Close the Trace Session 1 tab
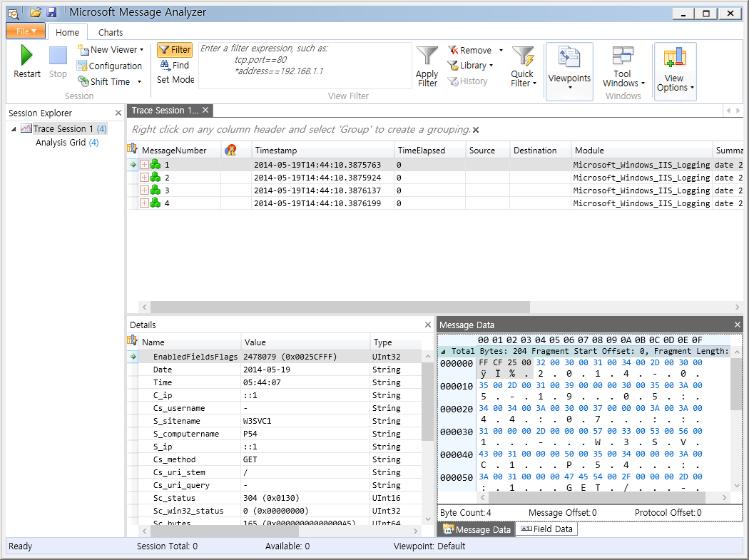The height and width of the screenshot is (560, 749). coord(205,111)
